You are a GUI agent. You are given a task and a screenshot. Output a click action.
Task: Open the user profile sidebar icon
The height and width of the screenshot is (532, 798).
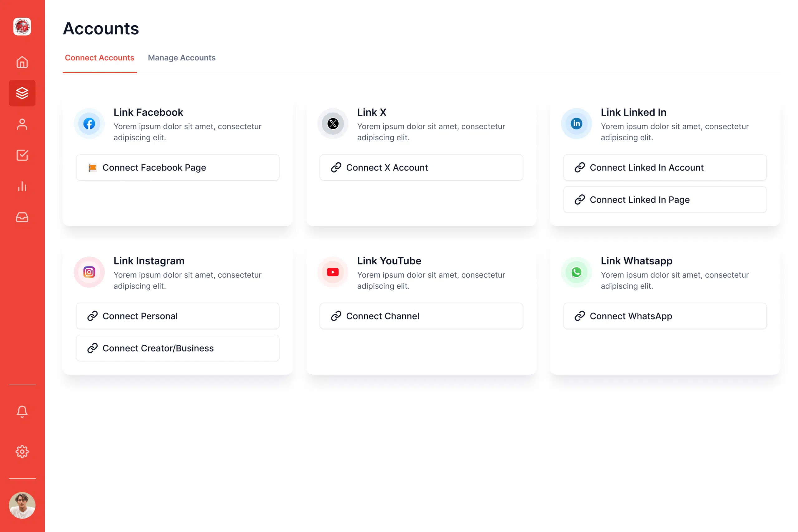(22, 124)
